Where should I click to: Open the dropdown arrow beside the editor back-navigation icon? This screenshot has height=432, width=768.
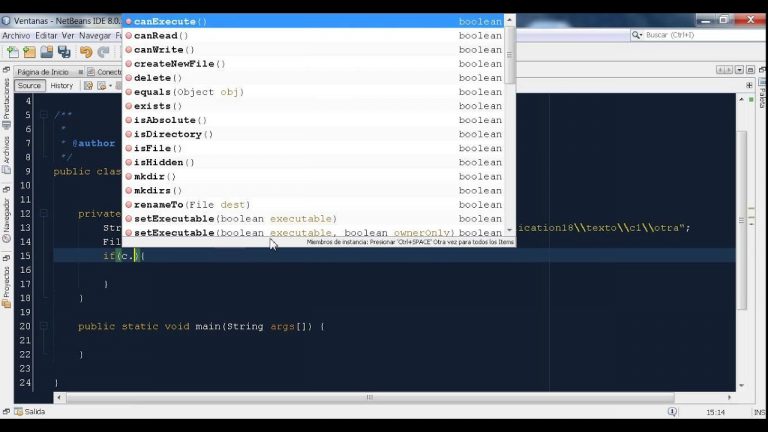click(110, 86)
